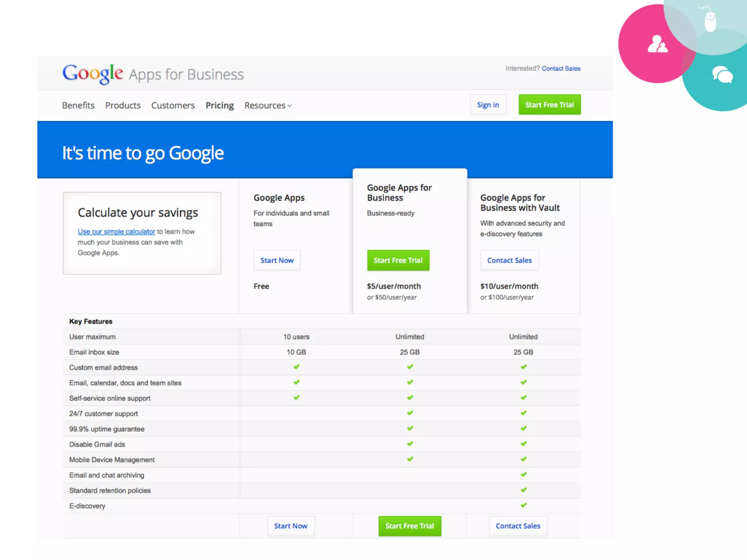This screenshot has height=560, width=747.
Task: Click the chat bubbles icon in teal circle
Action: coord(722,75)
